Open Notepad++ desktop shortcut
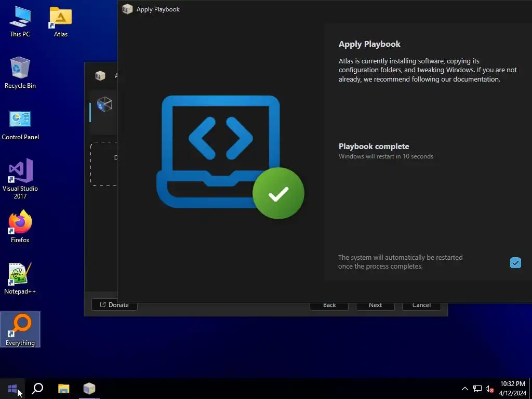 coord(20,278)
